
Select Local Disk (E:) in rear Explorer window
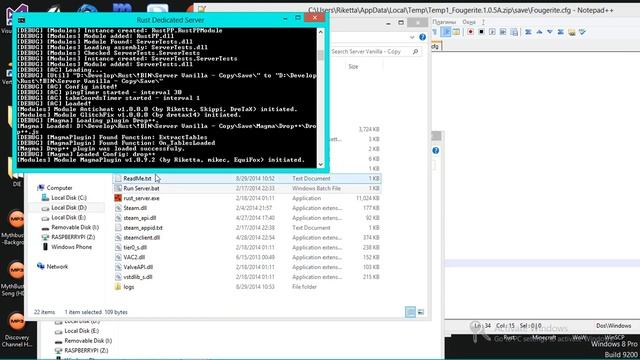click(81, 331)
